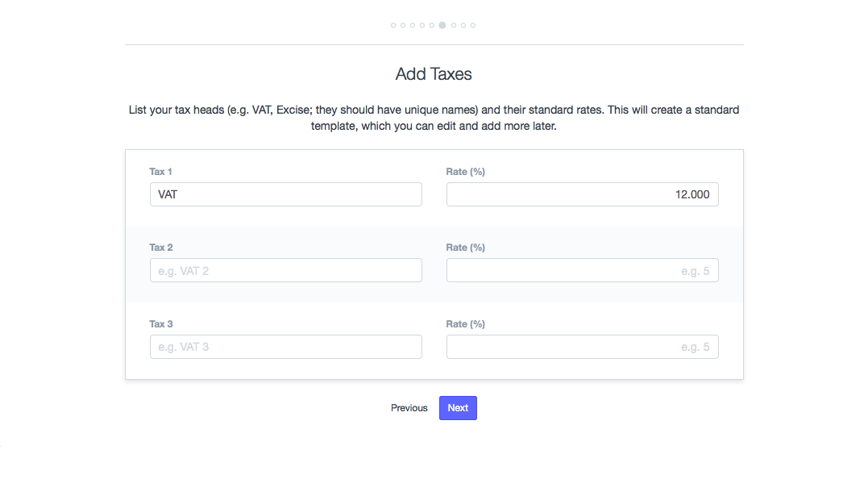Click the Tax 3 field label

[x=161, y=324]
